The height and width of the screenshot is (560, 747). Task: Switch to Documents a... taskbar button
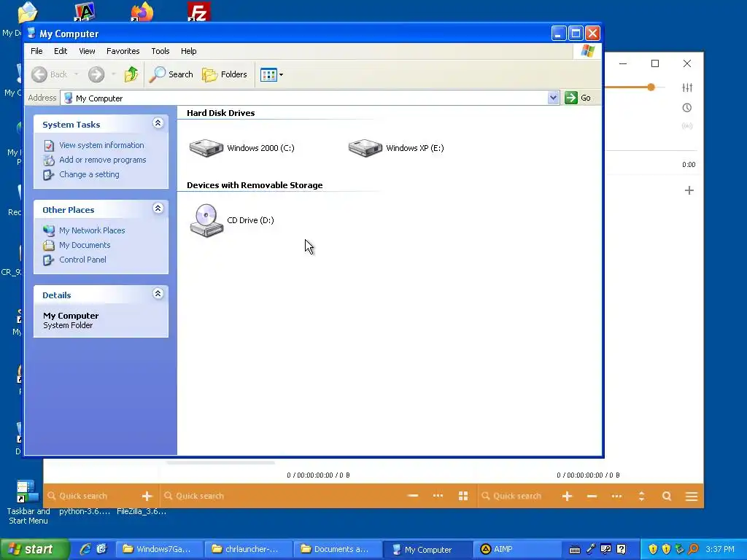click(336, 550)
